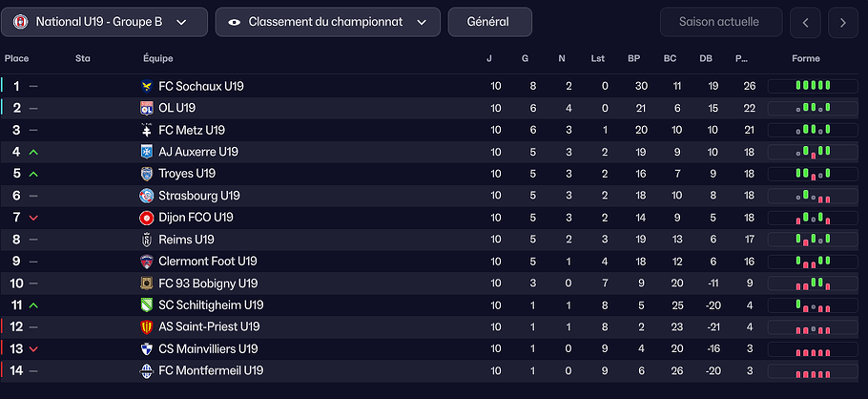Click the OL U19 club crest
This screenshot has height=399, width=868.
click(147, 108)
